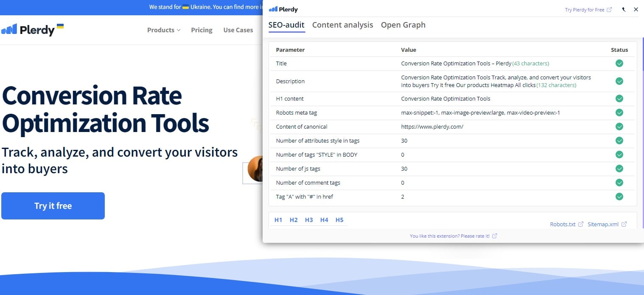
Task: Click the Parameter column header
Action: [x=290, y=50]
